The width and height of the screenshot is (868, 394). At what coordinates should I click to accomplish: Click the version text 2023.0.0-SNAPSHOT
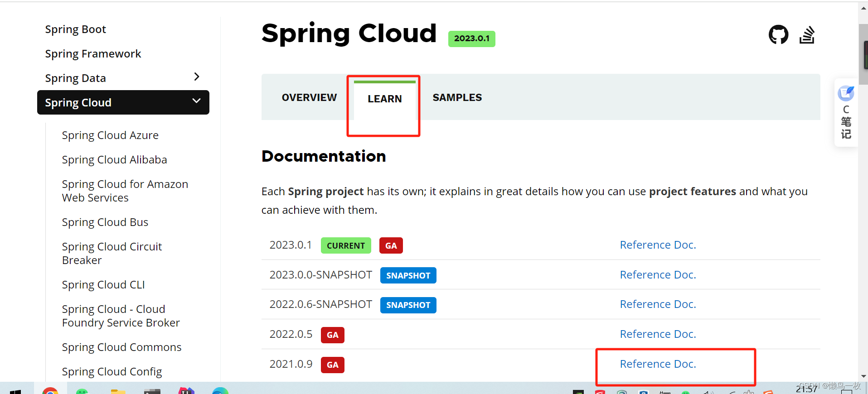point(320,275)
